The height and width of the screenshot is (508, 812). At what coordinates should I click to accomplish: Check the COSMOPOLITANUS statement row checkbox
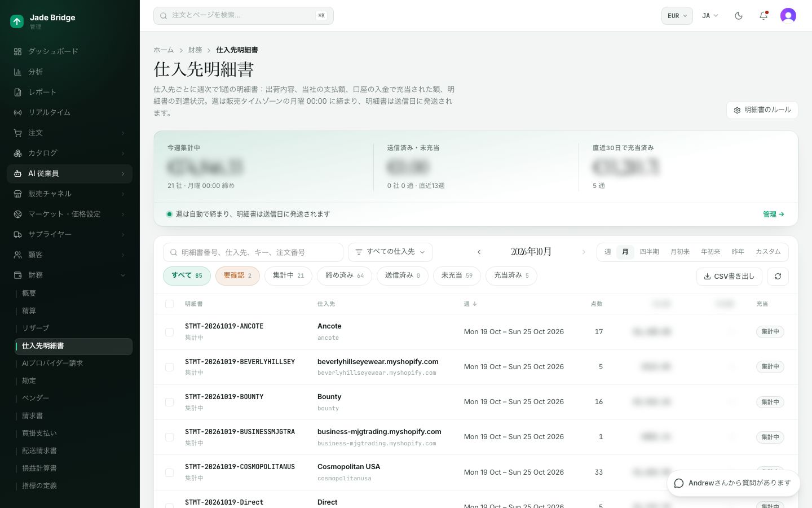click(169, 472)
